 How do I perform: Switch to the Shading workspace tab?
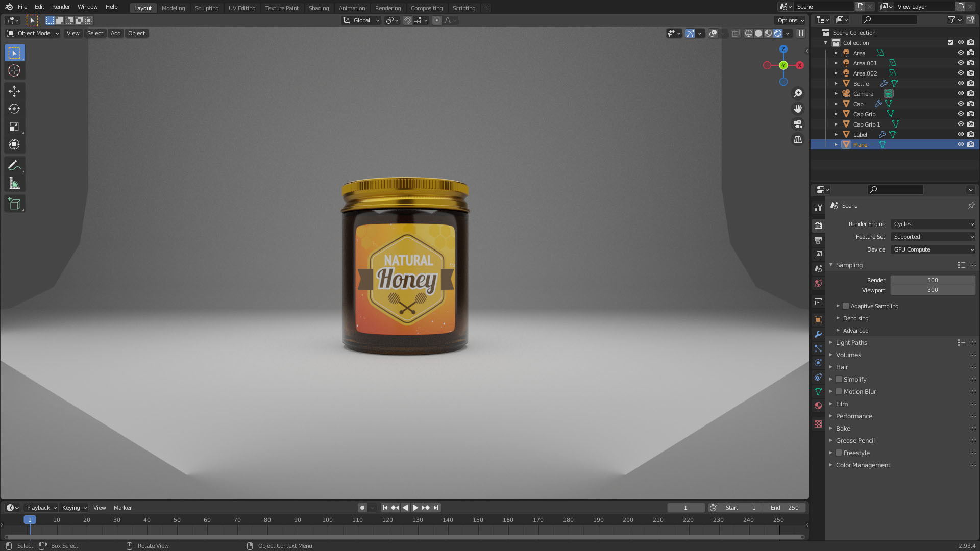(318, 8)
